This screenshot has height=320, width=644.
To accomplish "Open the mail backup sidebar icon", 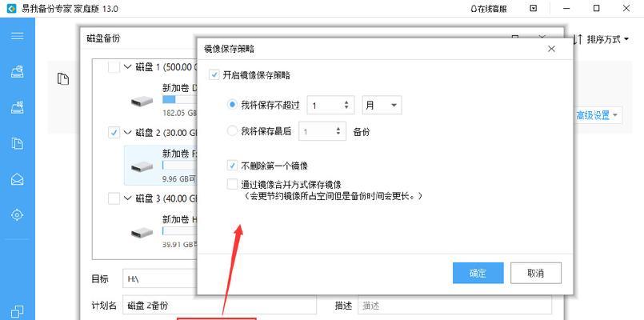I will (17, 179).
